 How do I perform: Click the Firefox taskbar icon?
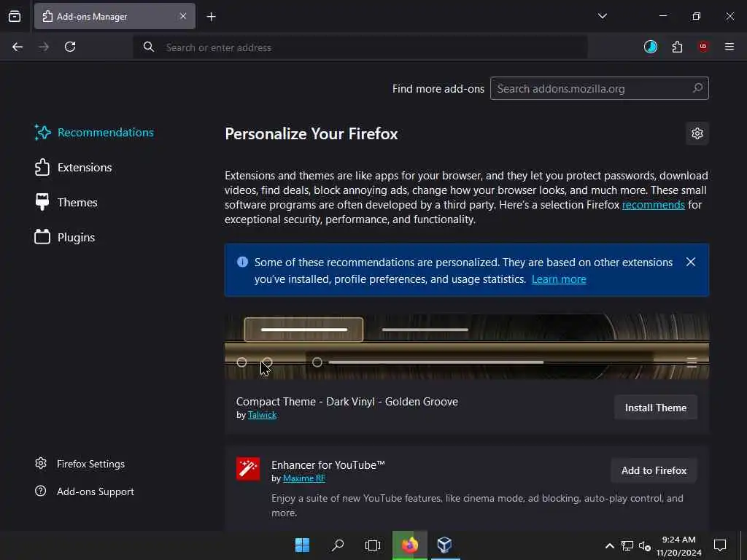(410, 545)
